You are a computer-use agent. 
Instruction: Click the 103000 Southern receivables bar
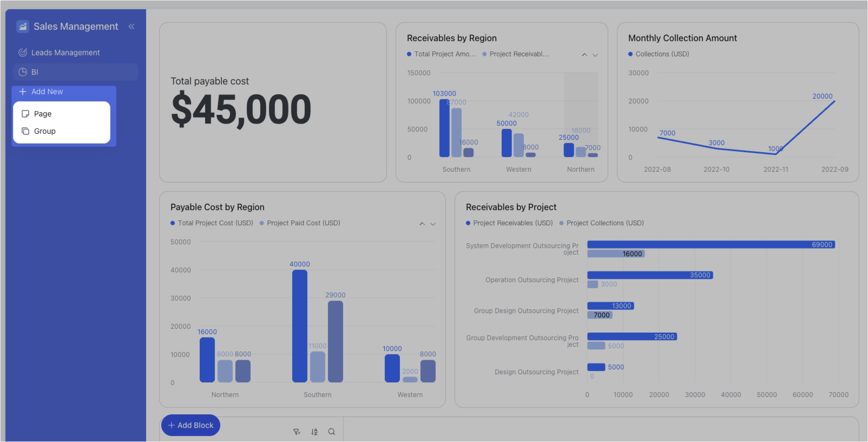(x=444, y=128)
